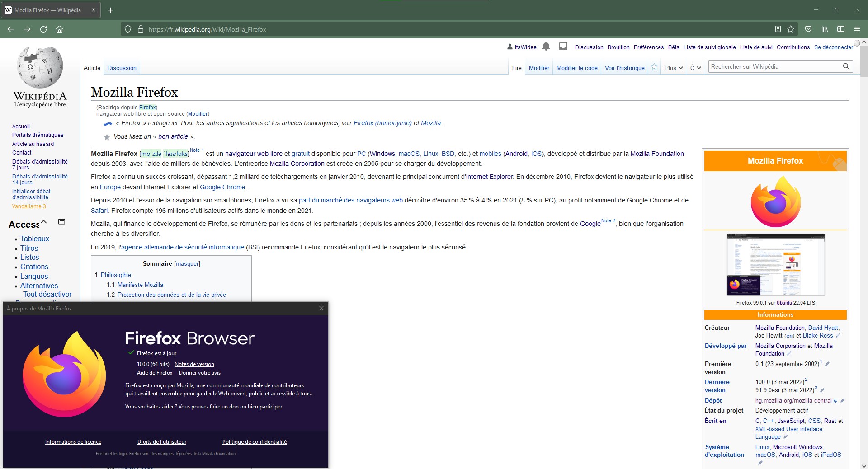868x469 pixels.
Task: Open the library icon in the toolbar
Action: [x=825, y=29]
